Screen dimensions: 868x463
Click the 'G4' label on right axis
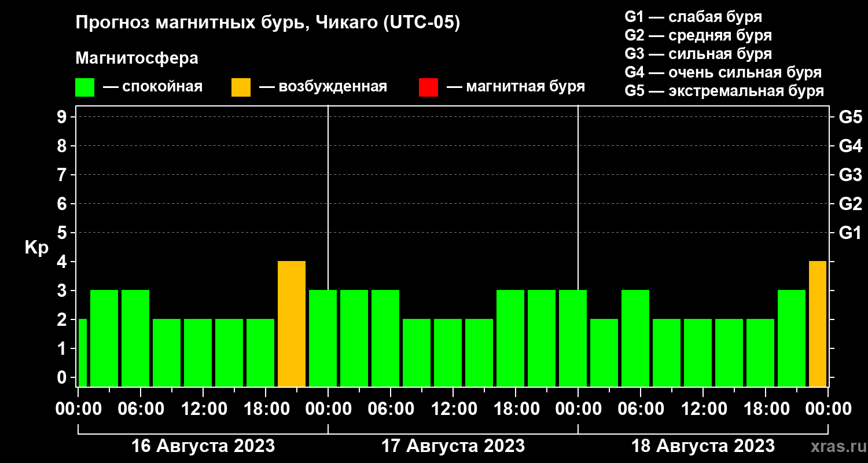click(x=850, y=146)
